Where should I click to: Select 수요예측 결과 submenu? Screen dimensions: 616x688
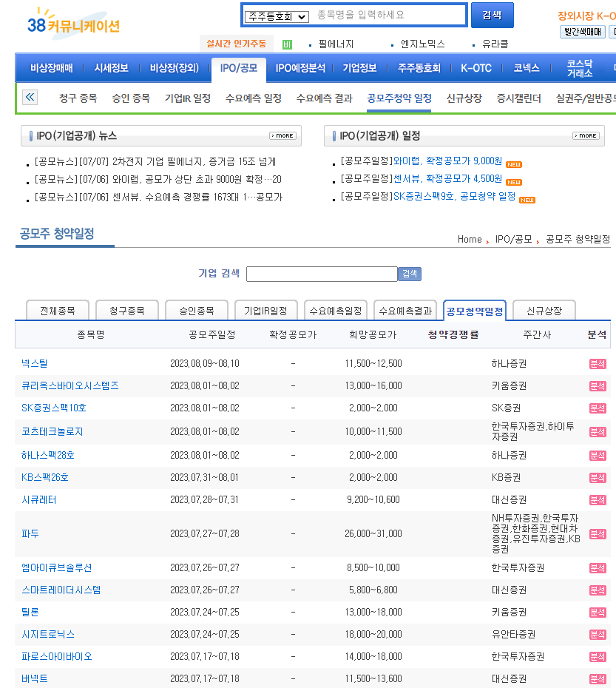[x=324, y=98]
